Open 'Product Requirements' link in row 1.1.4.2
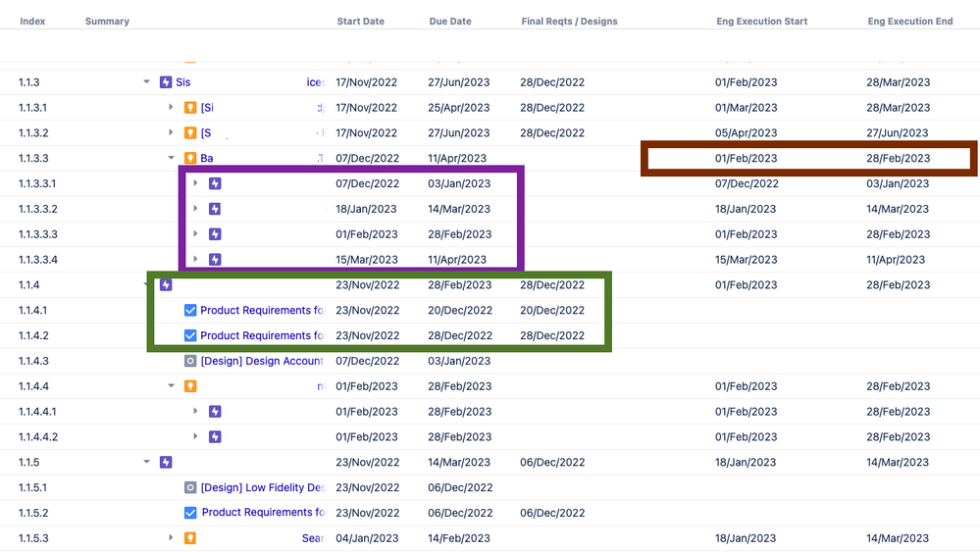 tap(262, 336)
